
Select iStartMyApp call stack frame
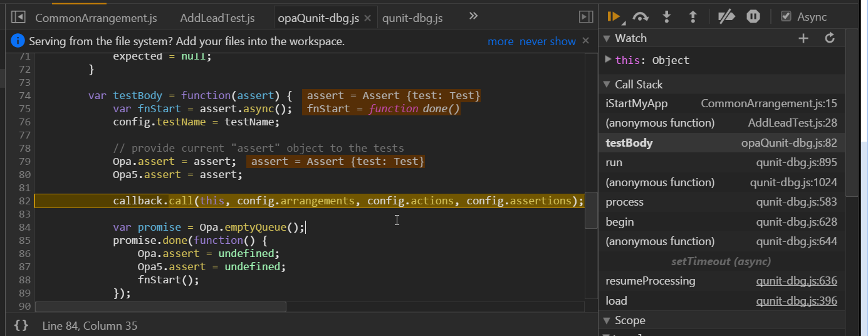[x=721, y=103]
